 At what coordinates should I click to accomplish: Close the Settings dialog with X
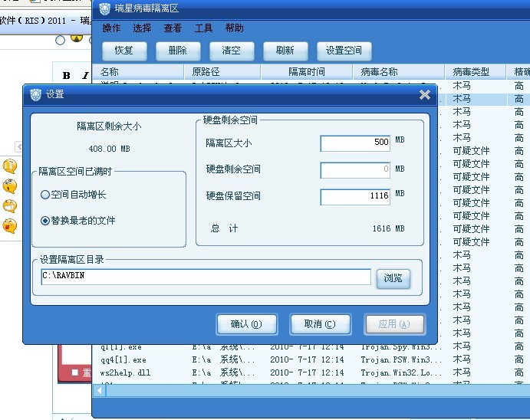(425, 94)
